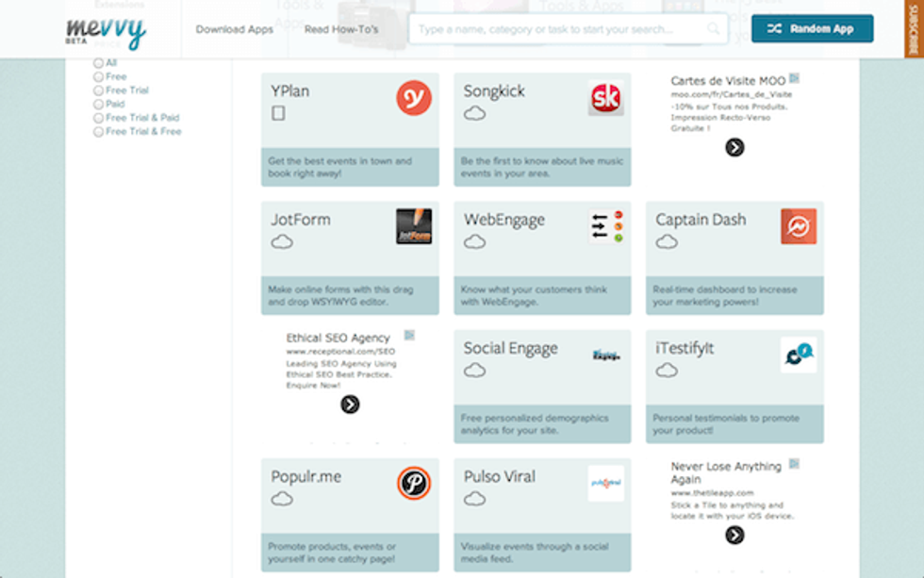
Task: Open the Pulso Viral app logo icon
Action: (605, 483)
